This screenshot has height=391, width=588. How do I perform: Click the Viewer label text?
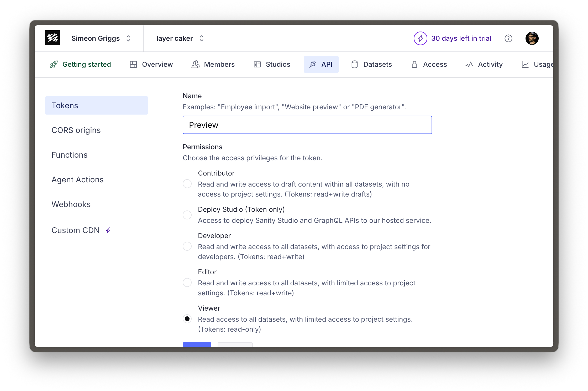(x=209, y=308)
